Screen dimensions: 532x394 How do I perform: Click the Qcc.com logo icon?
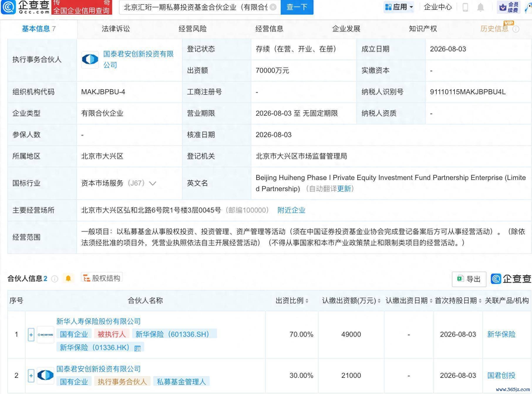8,7
